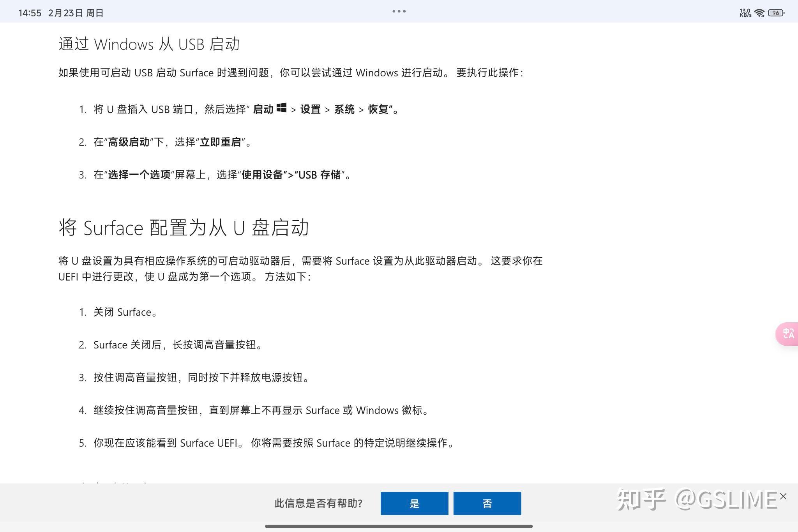Select heading 将 Surface 配置为从 U 盘启动
The image size is (798, 532).
coord(184,228)
